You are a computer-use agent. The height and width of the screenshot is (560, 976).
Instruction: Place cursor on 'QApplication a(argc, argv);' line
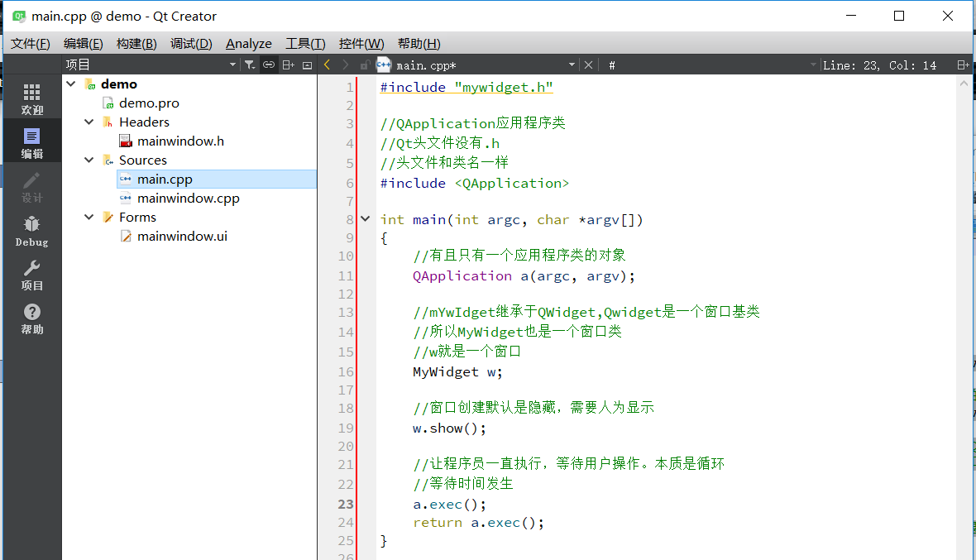[524, 276]
